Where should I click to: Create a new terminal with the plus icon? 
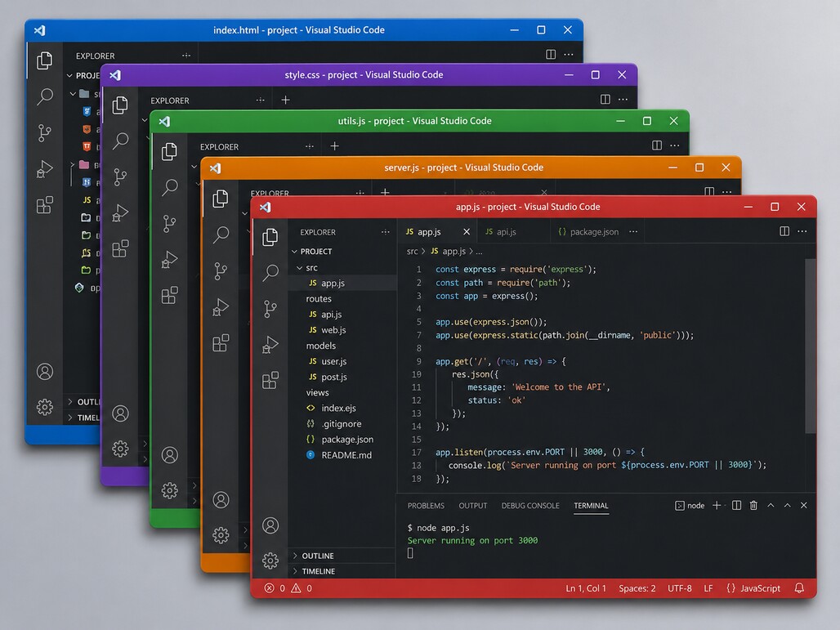(x=717, y=505)
